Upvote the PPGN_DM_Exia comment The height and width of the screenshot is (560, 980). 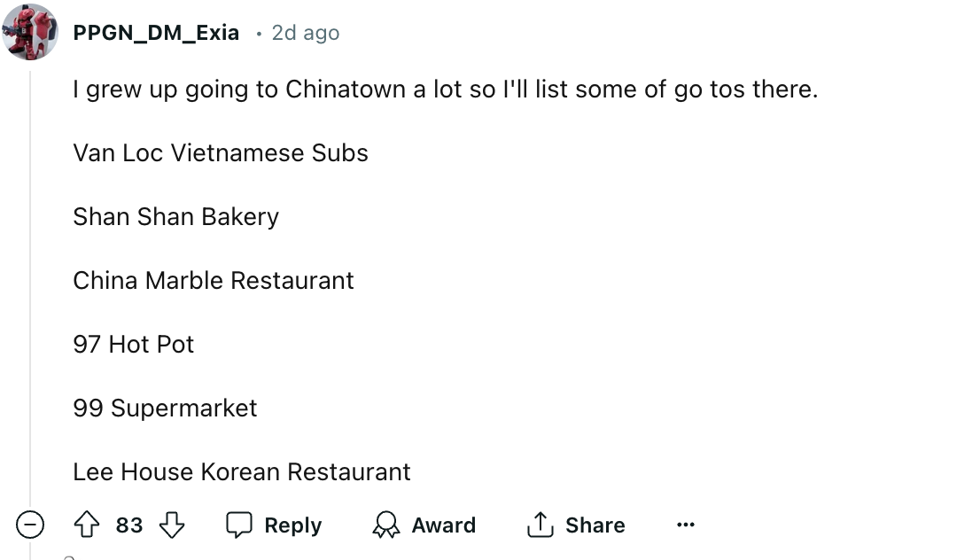click(x=86, y=525)
